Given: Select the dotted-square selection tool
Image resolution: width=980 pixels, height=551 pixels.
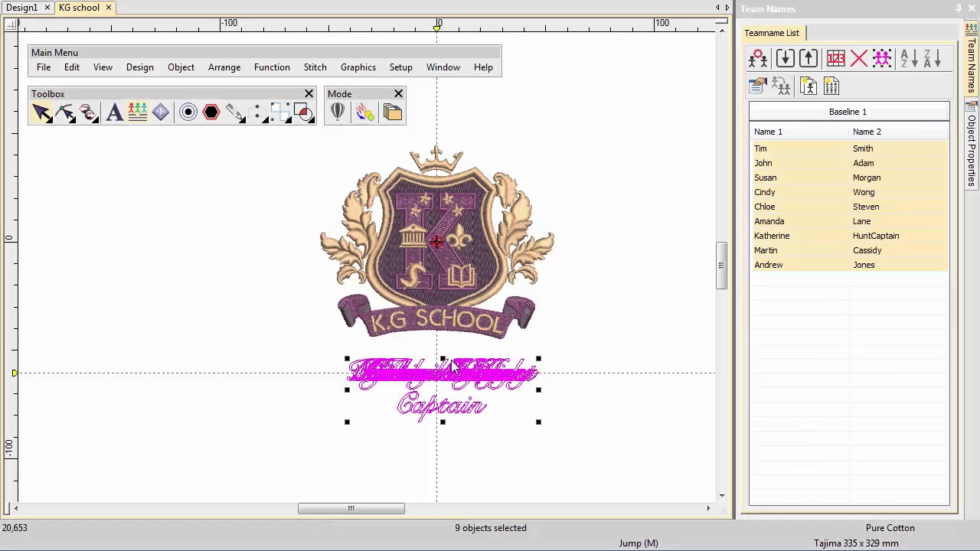Looking at the screenshot, I should tap(281, 113).
